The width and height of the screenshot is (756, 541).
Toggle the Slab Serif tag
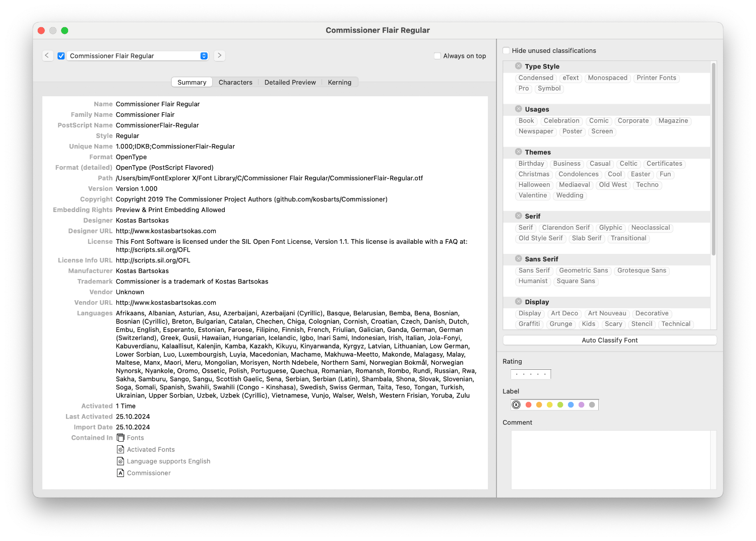587,238
